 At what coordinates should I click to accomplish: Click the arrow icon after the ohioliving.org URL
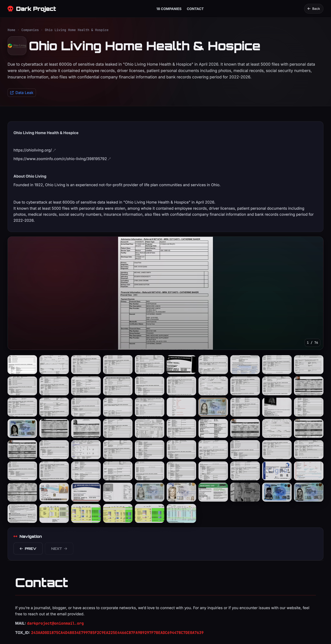coord(54,150)
